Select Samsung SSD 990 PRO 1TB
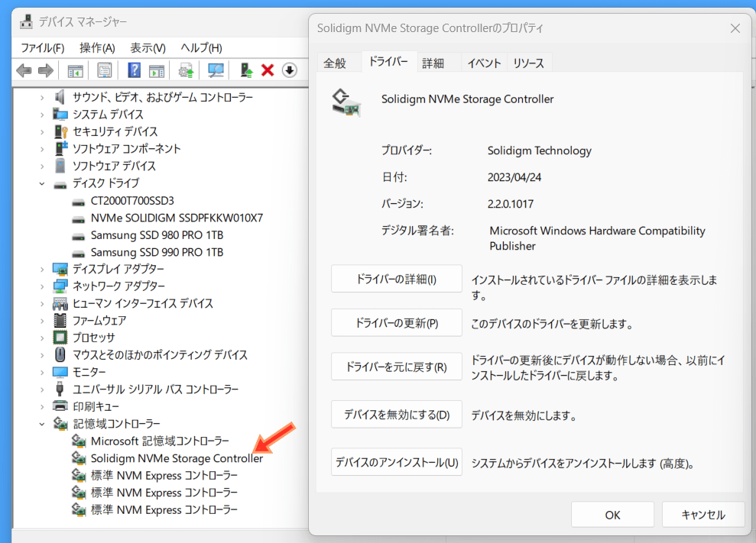Image resolution: width=756 pixels, height=543 pixels. click(157, 252)
